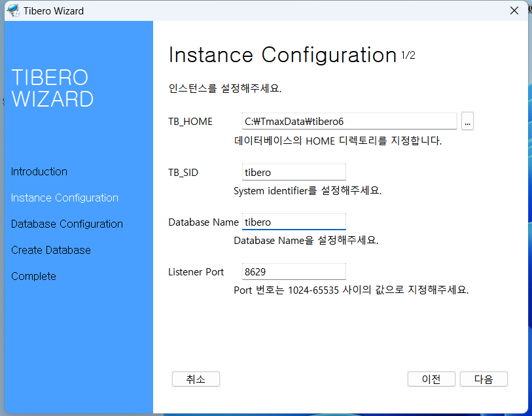Click the 1/2 page indicator
This screenshot has height=416, width=532.
(408, 55)
